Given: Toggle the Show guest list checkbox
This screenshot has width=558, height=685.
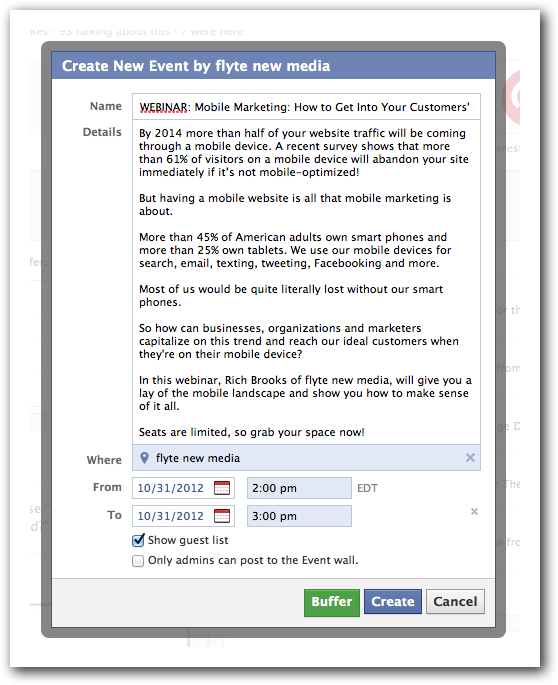Looking at the screenshot, I should [138, 540].
